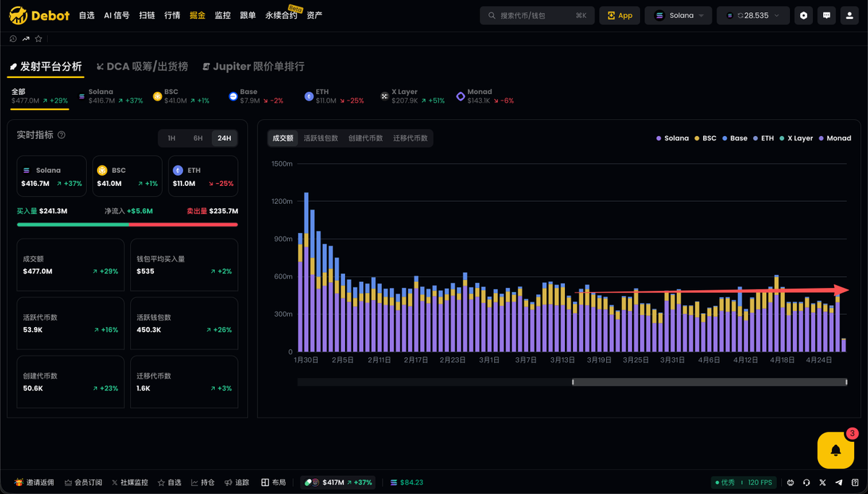The image size is (868, 494).
Task: Expand the 28.535 wallet balance dropdown
Action: tap(753, 15)
